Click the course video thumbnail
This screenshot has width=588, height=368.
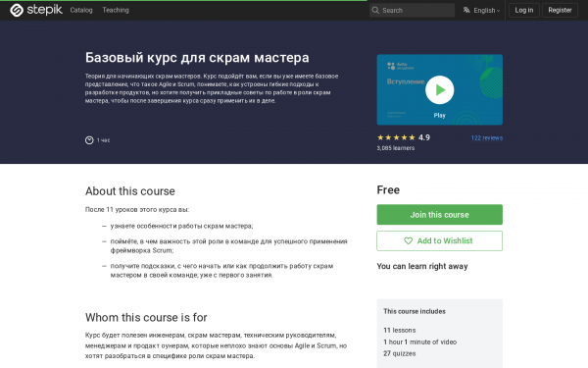pos(439,89)
